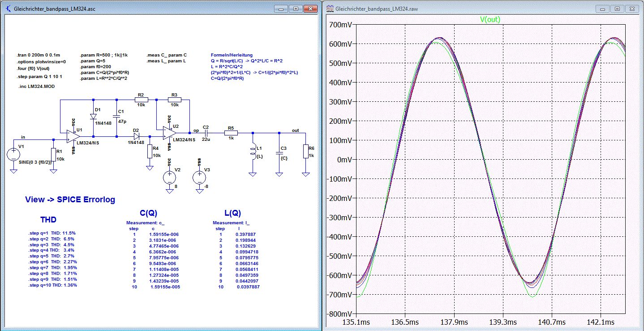The height and width of the screenshot is (331, 644).
Task: Click the V2 supply voltage source
Action: (169, 177)
